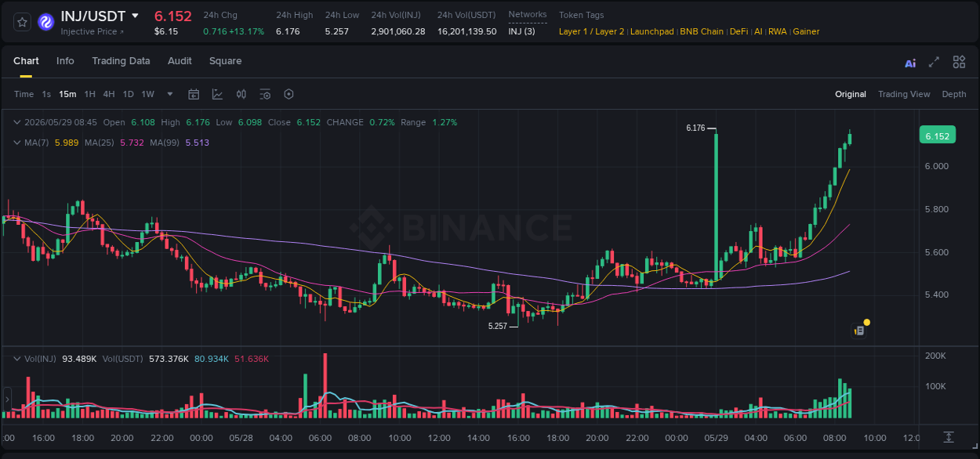
Task: Change the candlestick chart style icon
Action: (241, 94)
